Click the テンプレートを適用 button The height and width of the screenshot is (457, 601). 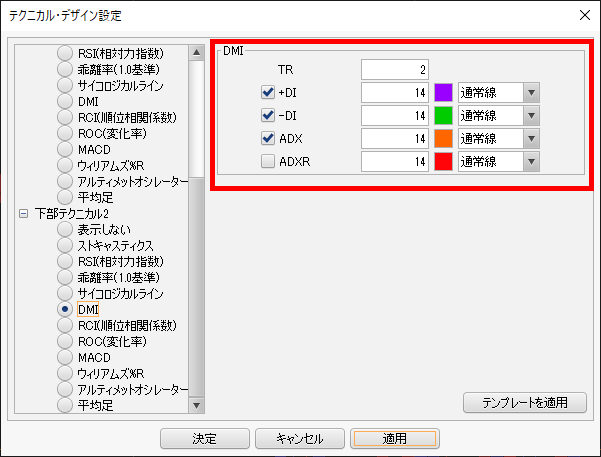click(x=525, y=403)
